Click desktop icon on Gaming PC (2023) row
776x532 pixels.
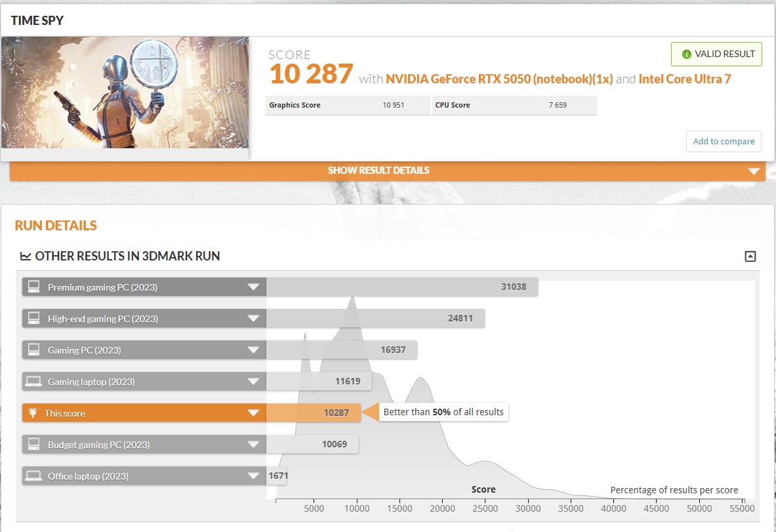point(33,350)
